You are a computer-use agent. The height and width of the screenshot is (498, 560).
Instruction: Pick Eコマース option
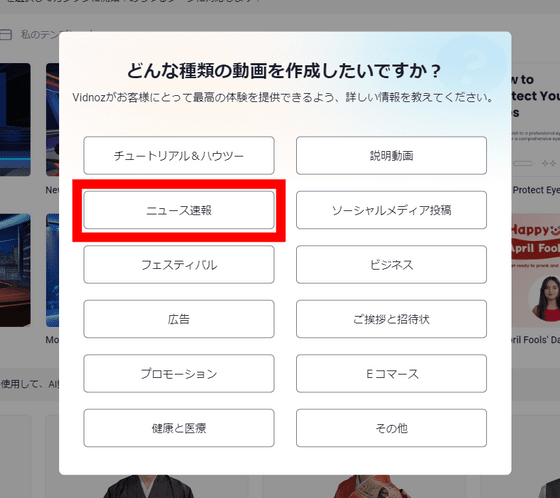391,374
